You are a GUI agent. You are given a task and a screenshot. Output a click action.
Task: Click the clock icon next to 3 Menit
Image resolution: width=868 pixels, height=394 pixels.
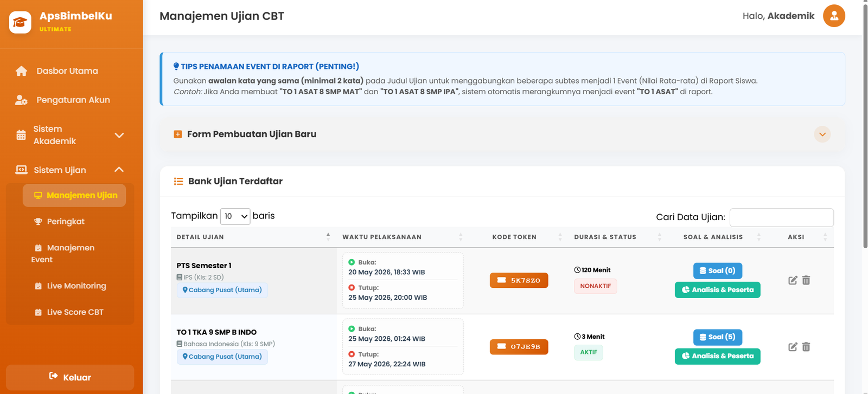coord(577,337)
